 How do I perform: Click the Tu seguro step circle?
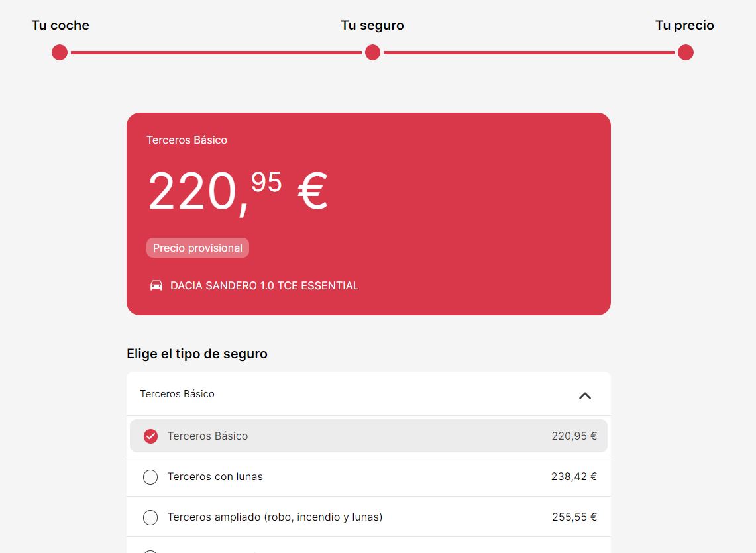point(372,52)
